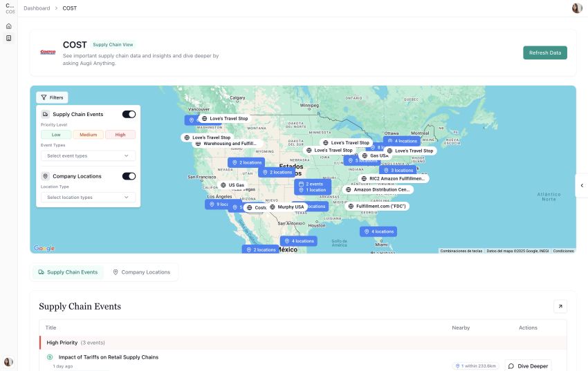Toggle Supply Chain Events switch off
The image size is (588, 371).
129,114
